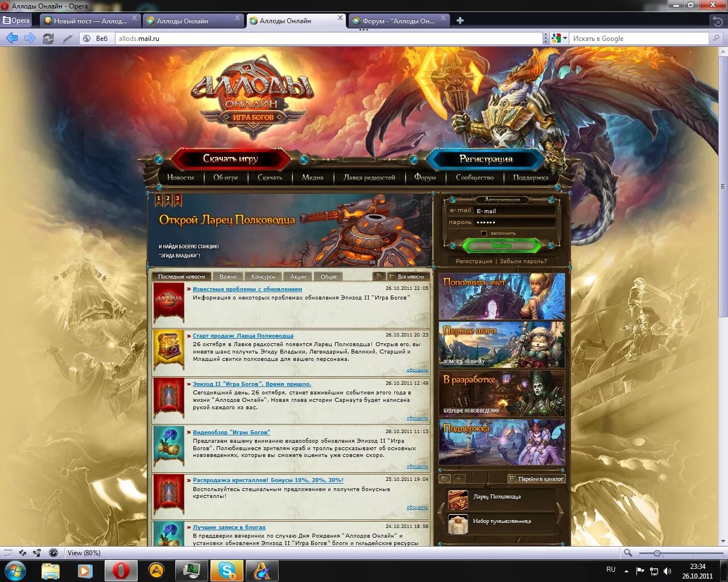This screenshot has height=582, width=728.
Task: Click the wand (pencil) icon in address toolbar
Action: point(67,38)
